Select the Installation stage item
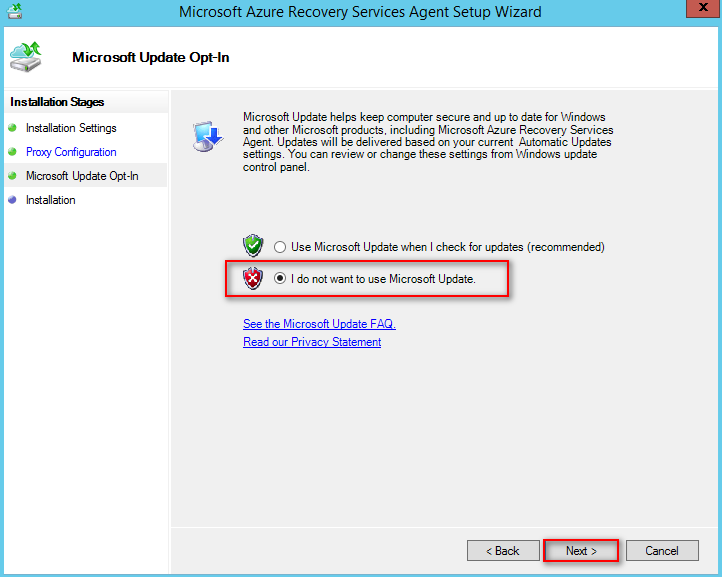Viewport: 722px width, 577px height. [x=50, y=200]
